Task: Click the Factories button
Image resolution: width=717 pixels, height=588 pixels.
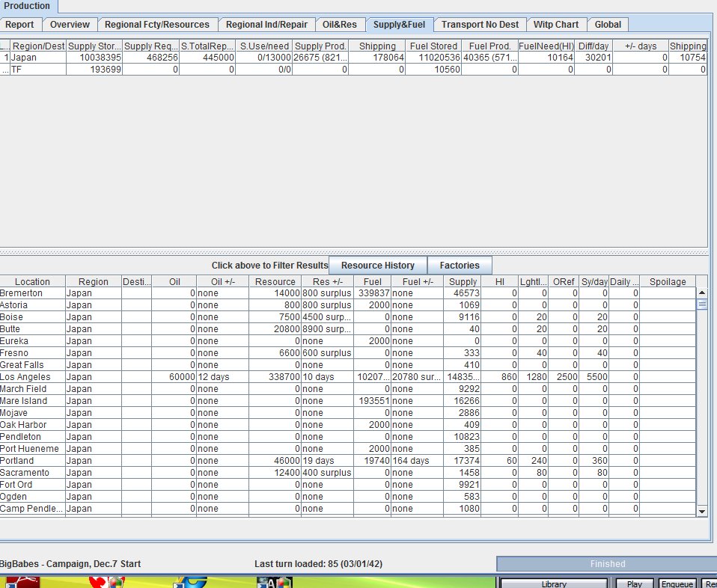Action: 460,265
